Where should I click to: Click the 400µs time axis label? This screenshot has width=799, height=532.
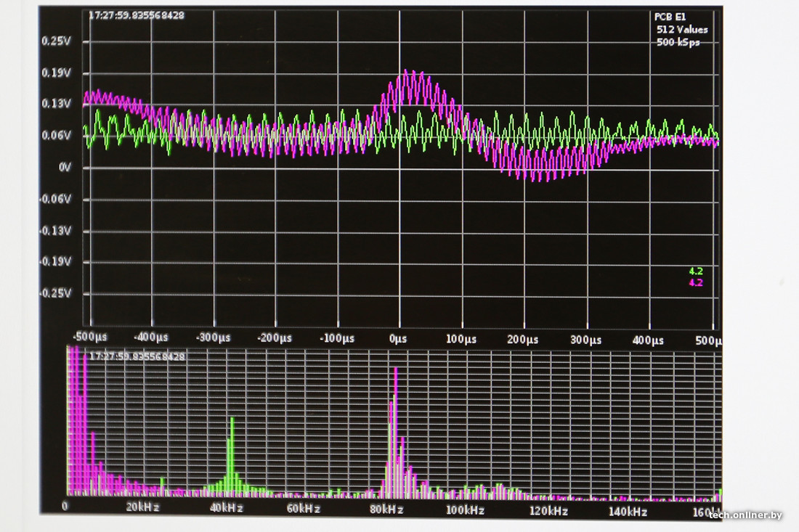(647, 340)
